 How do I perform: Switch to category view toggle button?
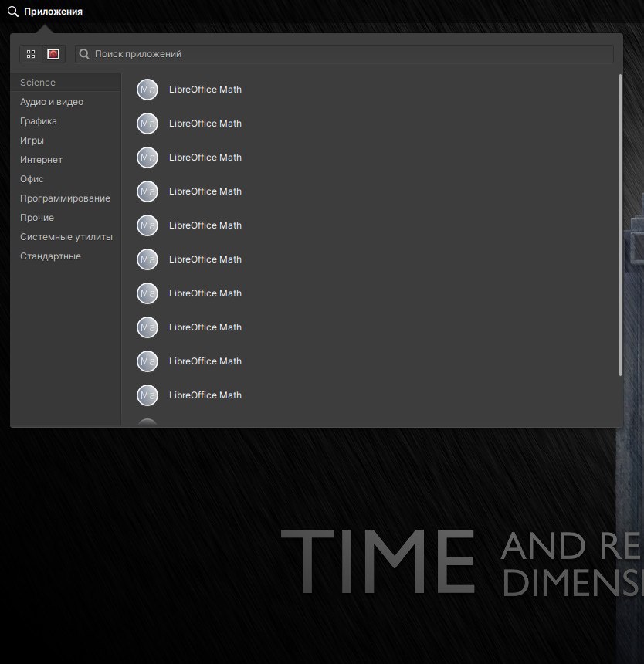53,54
